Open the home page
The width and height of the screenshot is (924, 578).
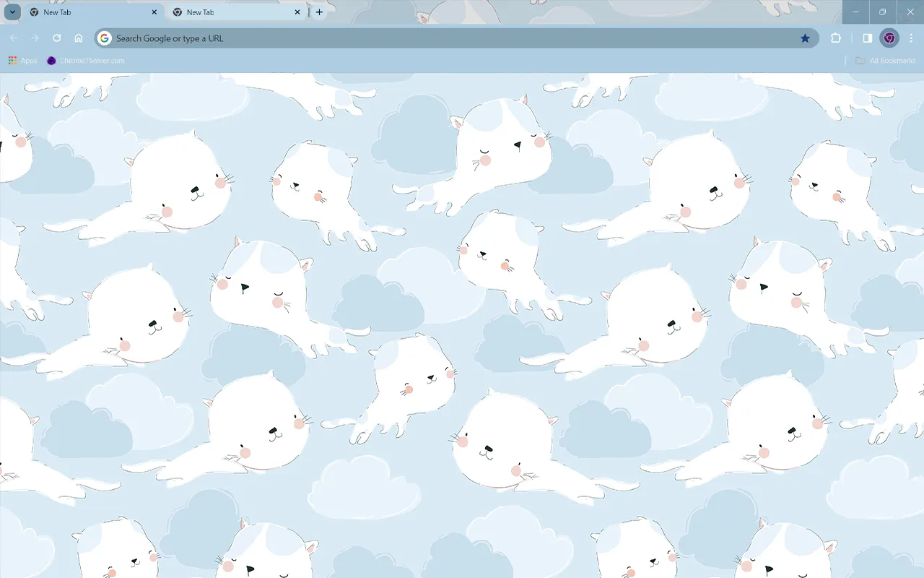[79, 38]
